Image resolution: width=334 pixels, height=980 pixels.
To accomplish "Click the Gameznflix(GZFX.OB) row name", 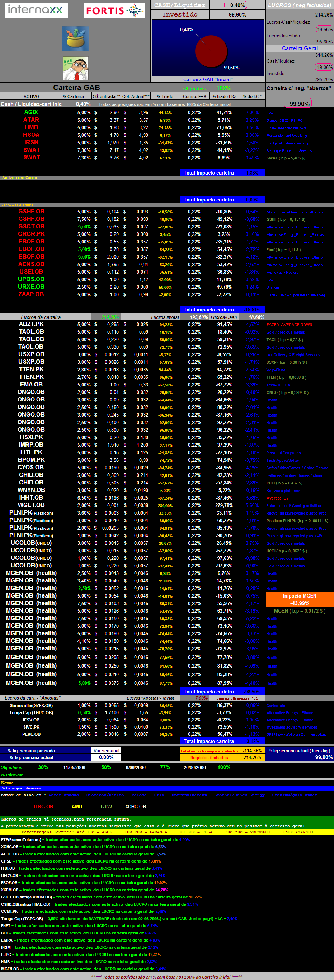I will [x=31, y=705].
